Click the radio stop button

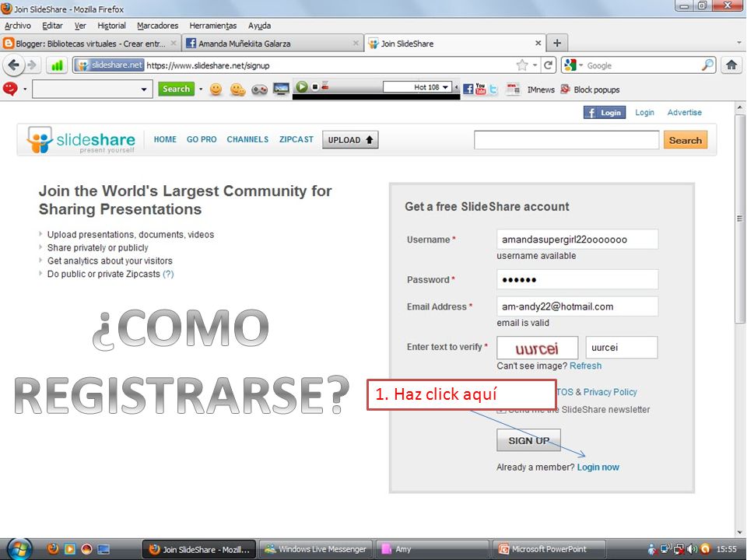coord(315,86)
